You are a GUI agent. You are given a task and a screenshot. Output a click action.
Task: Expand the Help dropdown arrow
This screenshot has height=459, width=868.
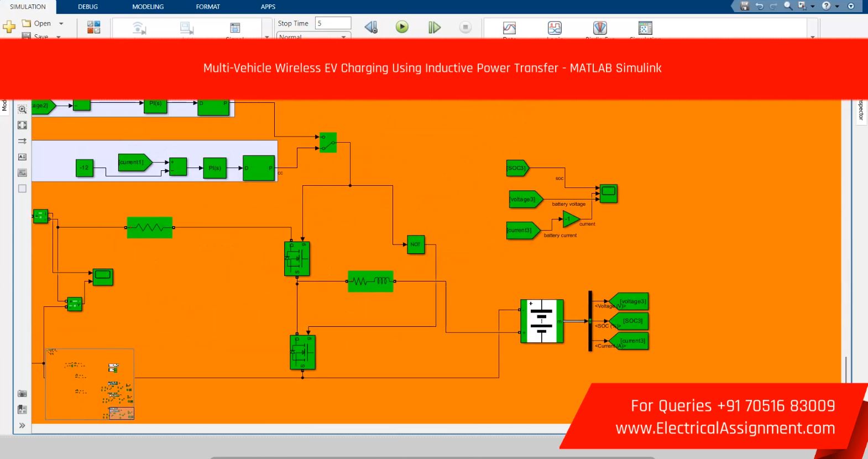pos(837,7)
